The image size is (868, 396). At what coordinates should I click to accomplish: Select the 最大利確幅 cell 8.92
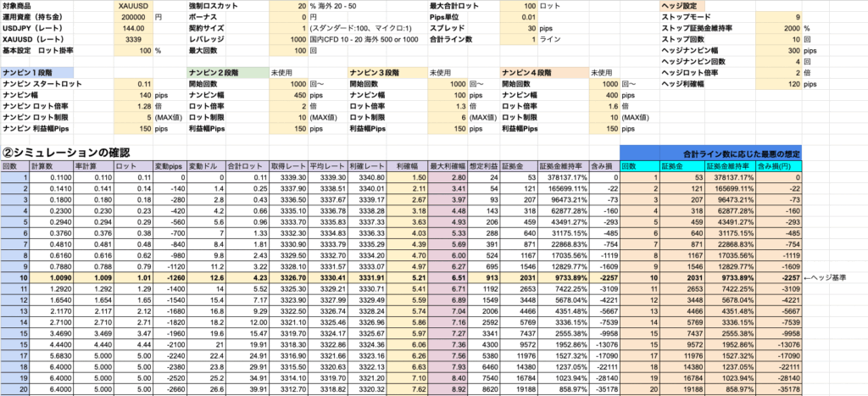448,389
